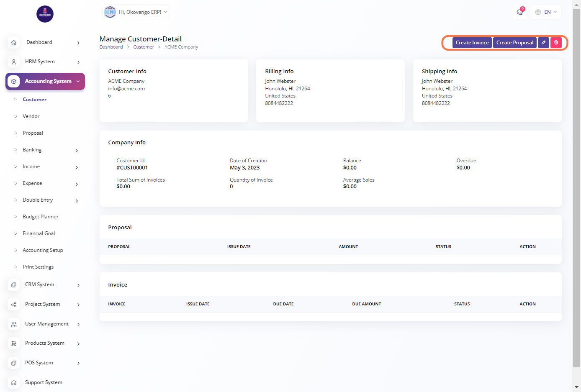Click the Okovango logo in sidebar
The height and width of the screenshot is (392, 581).
tap(45, 14)
